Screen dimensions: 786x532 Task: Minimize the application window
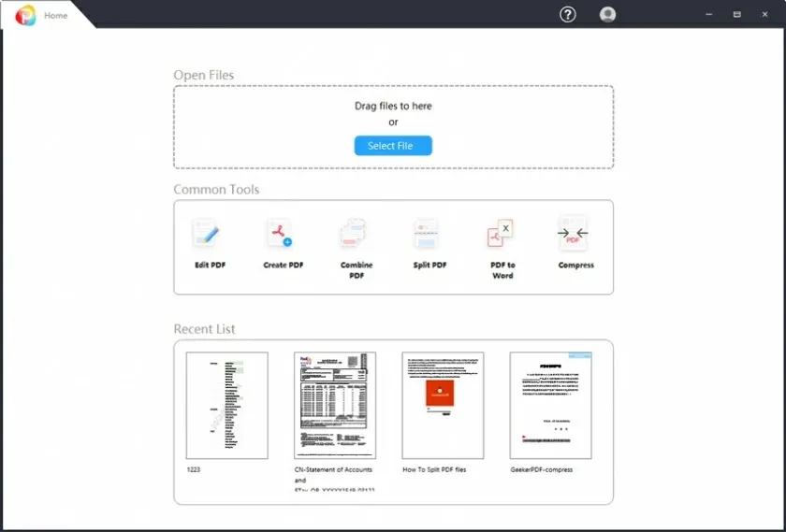(x=709, y=15)
